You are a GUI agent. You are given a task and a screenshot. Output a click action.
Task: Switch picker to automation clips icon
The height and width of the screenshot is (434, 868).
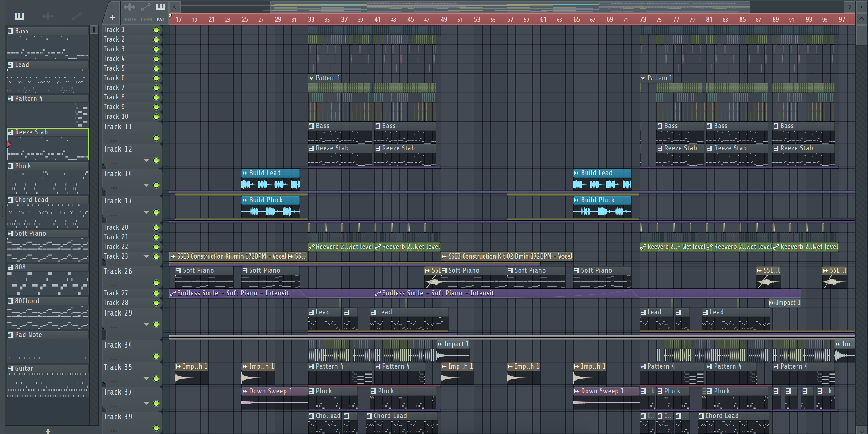coord(77,16)
